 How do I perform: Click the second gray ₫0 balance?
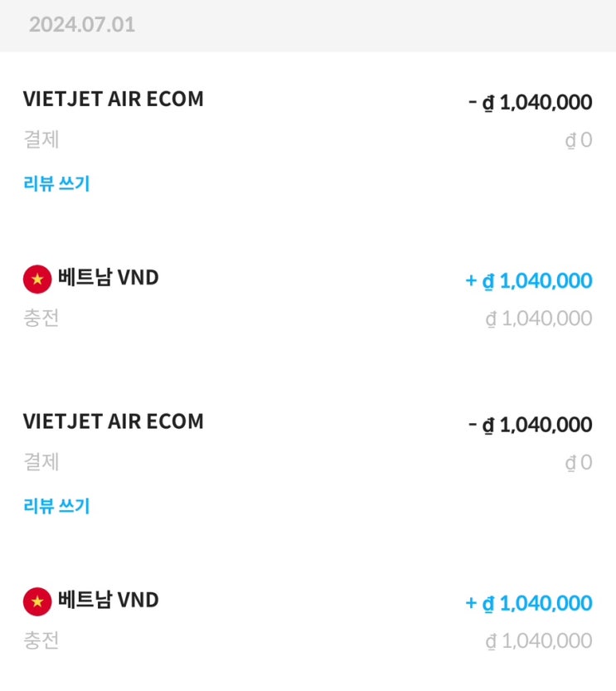579,462
